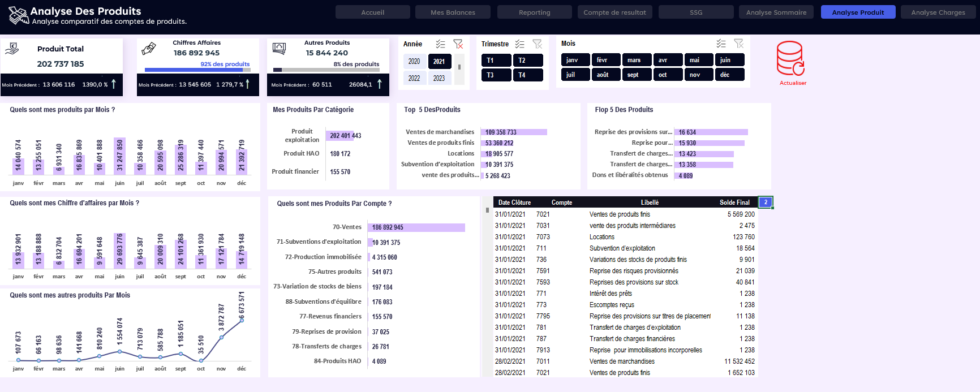This screenshot has height=392, width=980.
Task: Select the Intérêt des prêts row
Action: pos(625,294)
